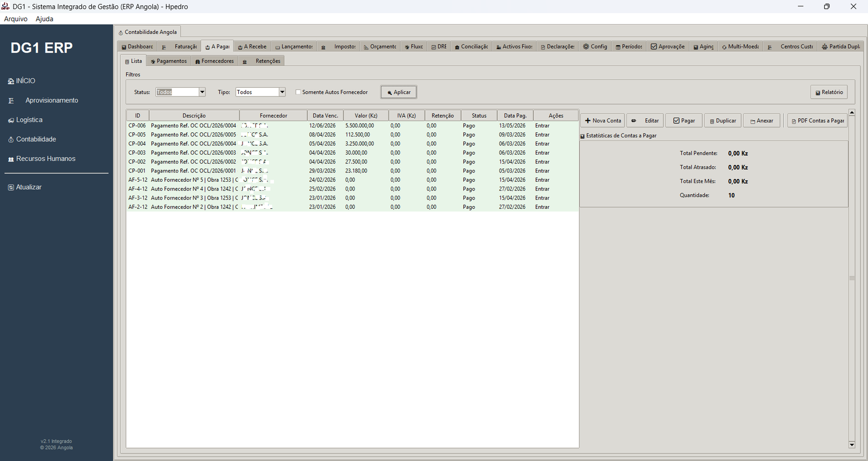Open Logística via its truck icon
868x461 pixels.
(x=11, y=120)
